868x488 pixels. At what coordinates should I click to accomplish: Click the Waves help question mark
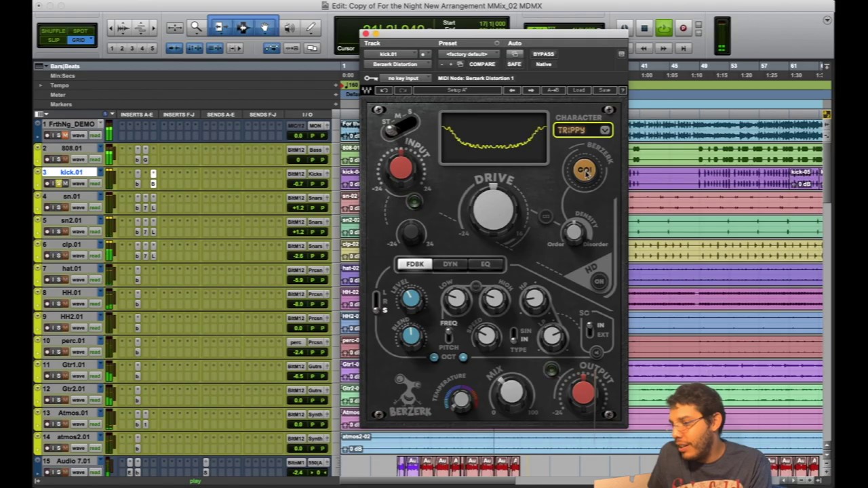coord(623,90)
